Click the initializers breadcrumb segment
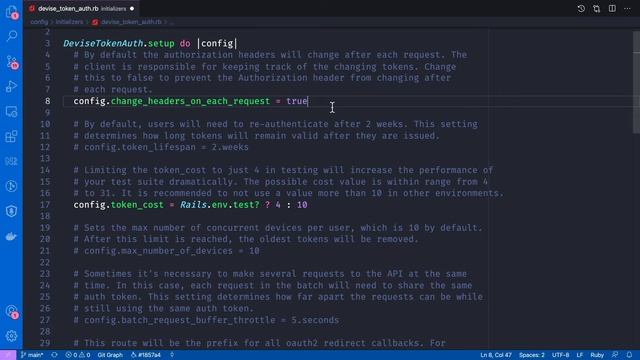This screenshot has height=360, width=640. coord(69,22)
